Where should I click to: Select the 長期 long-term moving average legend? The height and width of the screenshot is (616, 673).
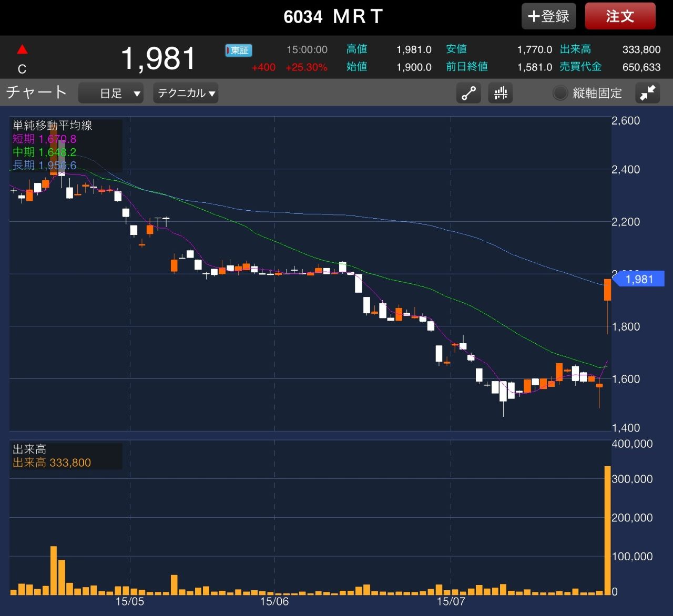45,165
